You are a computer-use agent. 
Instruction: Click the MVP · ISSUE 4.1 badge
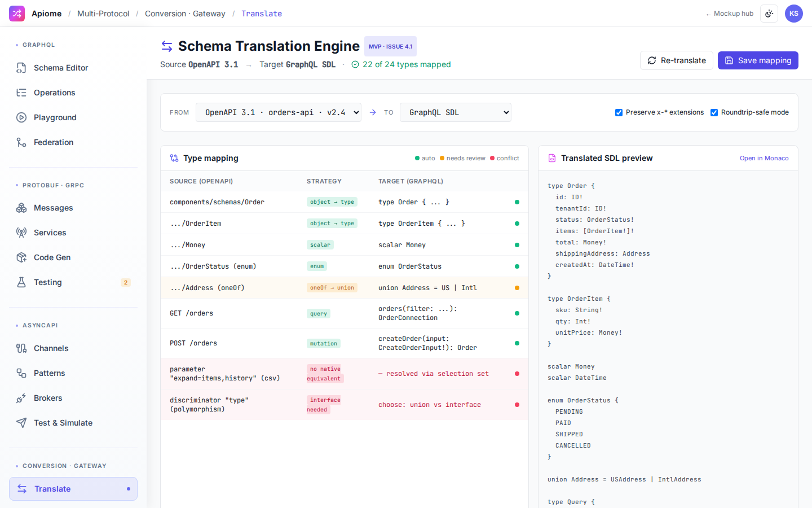[390, 46]
